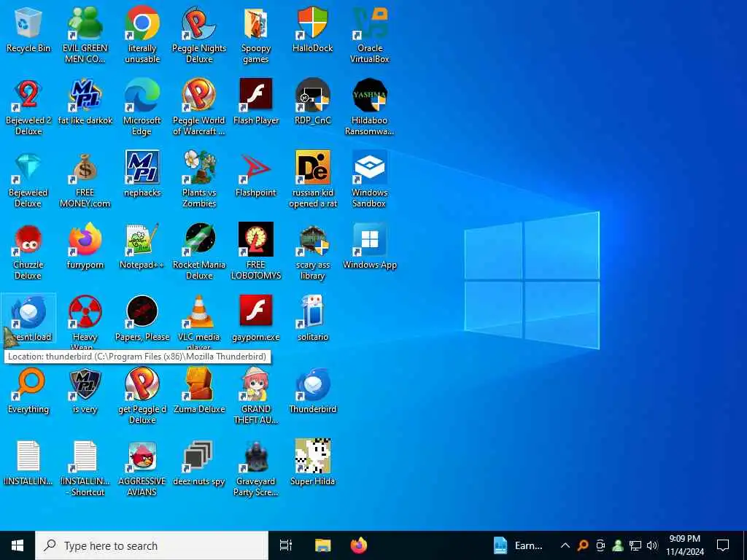The height and width of the screenshot is (560, 747).
Task: Launch Chuzzle Deluxe icon
Action: pyautogui.click(x=28, y=252)
